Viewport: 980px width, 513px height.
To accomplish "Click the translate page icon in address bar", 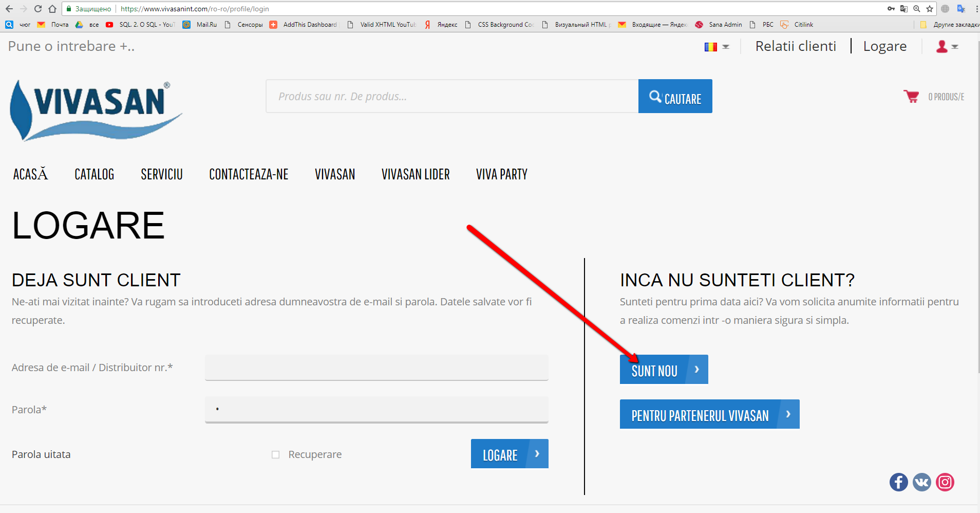I will [904, 9].
